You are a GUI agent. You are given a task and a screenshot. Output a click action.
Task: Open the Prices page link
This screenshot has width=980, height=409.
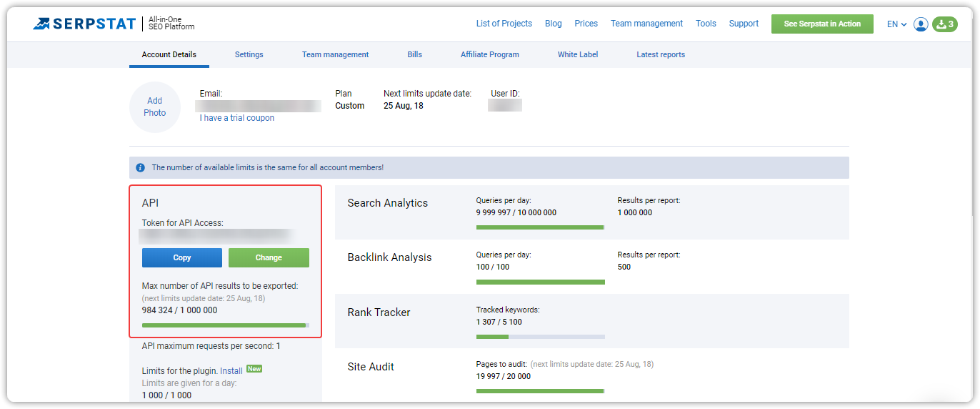click(x=586, y=24)
